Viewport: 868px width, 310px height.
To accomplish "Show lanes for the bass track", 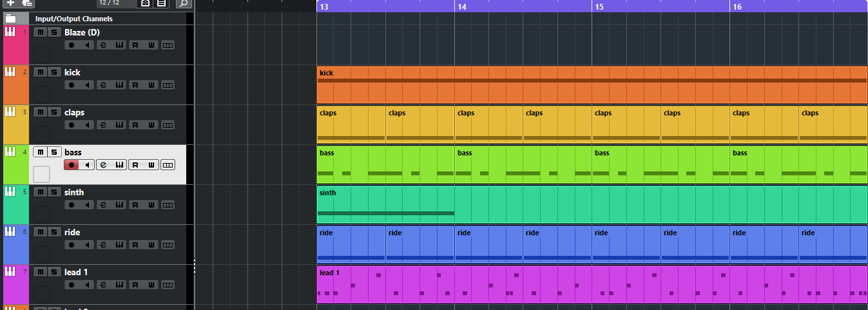I will pyautogui.click(x=168, y=165).
